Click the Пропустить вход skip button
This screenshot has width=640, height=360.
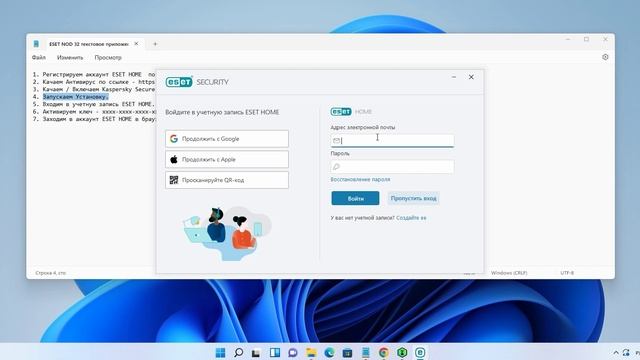click(413, 198)
